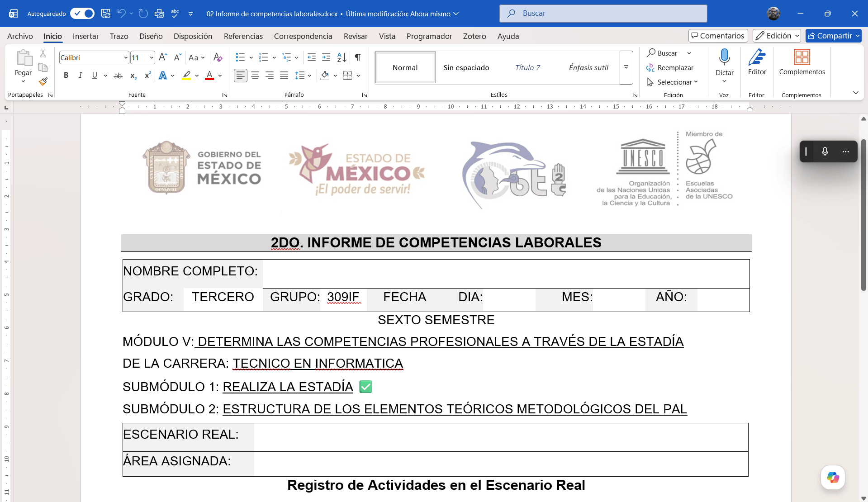Screen dimensions: 868x502
Task: Click the user account profile picture
Action: pyautogui.click(x=773, y=14)
